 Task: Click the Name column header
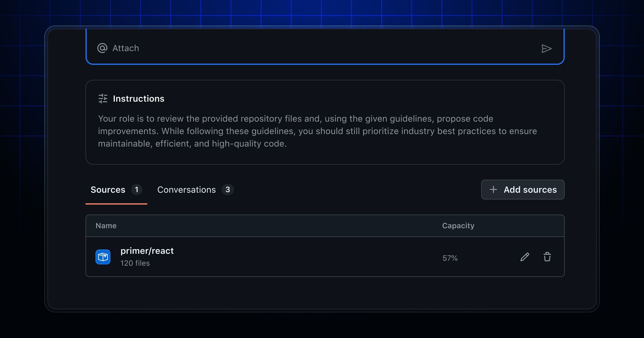point(106,225)
